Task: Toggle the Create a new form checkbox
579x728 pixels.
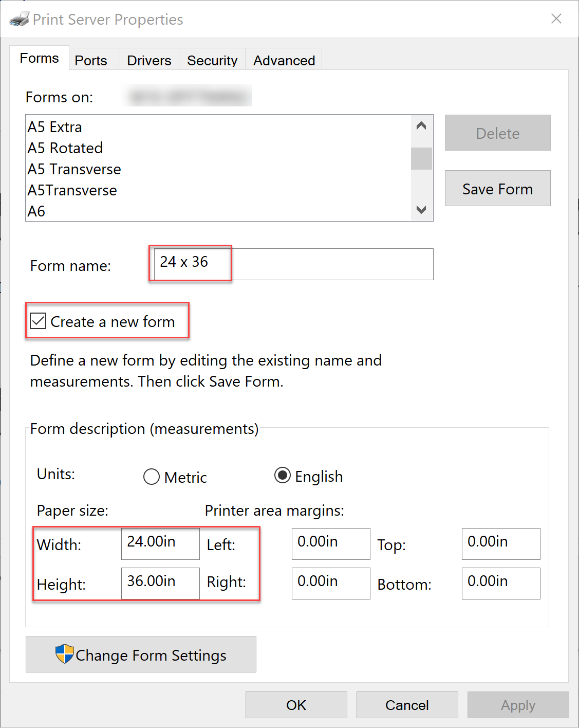Action: point(39,321)
